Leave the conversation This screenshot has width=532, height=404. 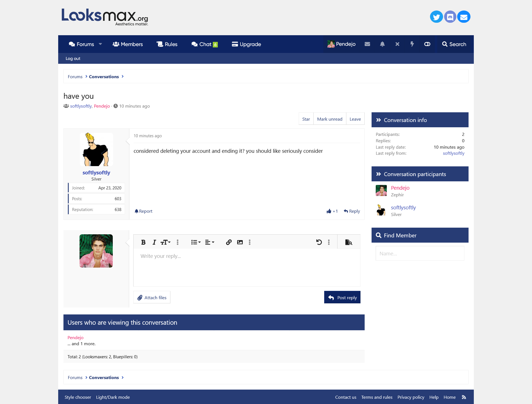355,119
